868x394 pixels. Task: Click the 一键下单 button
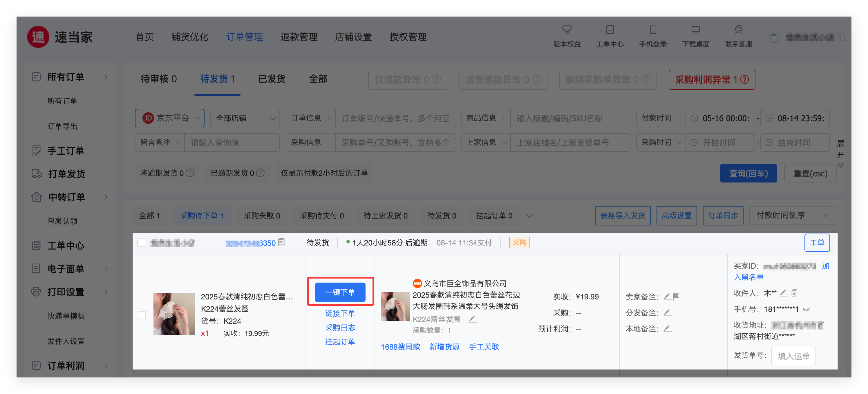[340, 292]
